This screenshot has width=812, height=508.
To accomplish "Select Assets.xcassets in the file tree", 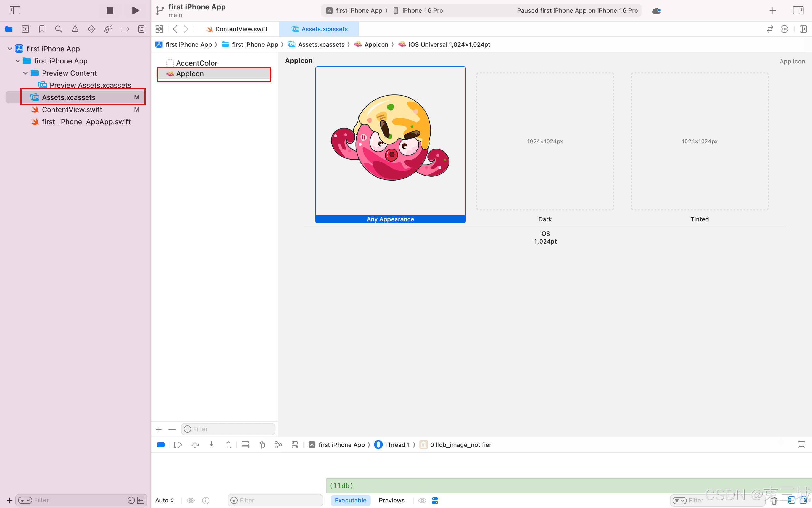I will click(x=76, y=97).
